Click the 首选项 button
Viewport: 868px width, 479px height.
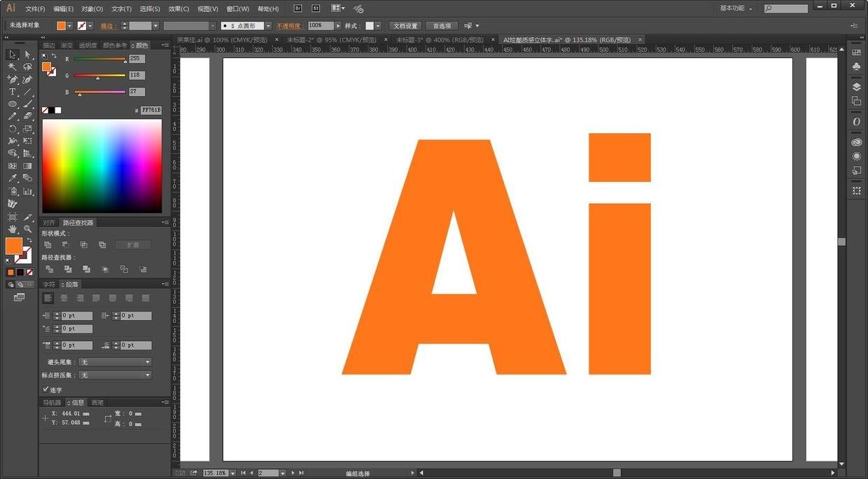pos(441,26)
